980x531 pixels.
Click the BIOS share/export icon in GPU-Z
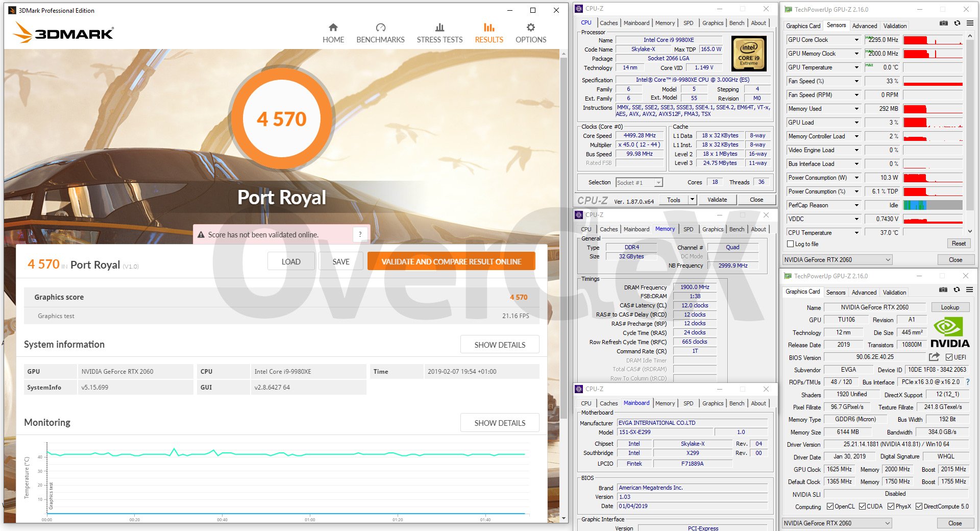(934, 357)
